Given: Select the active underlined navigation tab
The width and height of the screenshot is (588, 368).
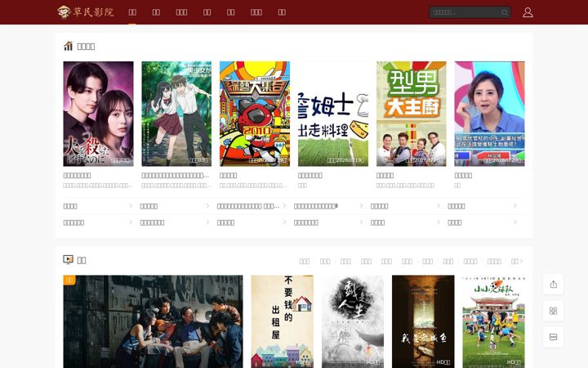Looking at the screenshot, I should (132, 12).
